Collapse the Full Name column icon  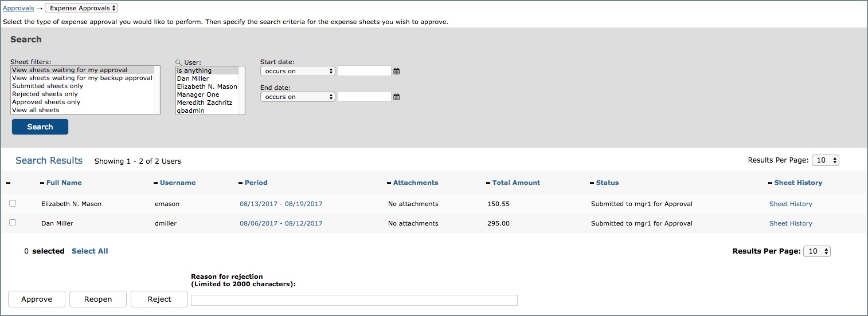[x=42, y=183]
